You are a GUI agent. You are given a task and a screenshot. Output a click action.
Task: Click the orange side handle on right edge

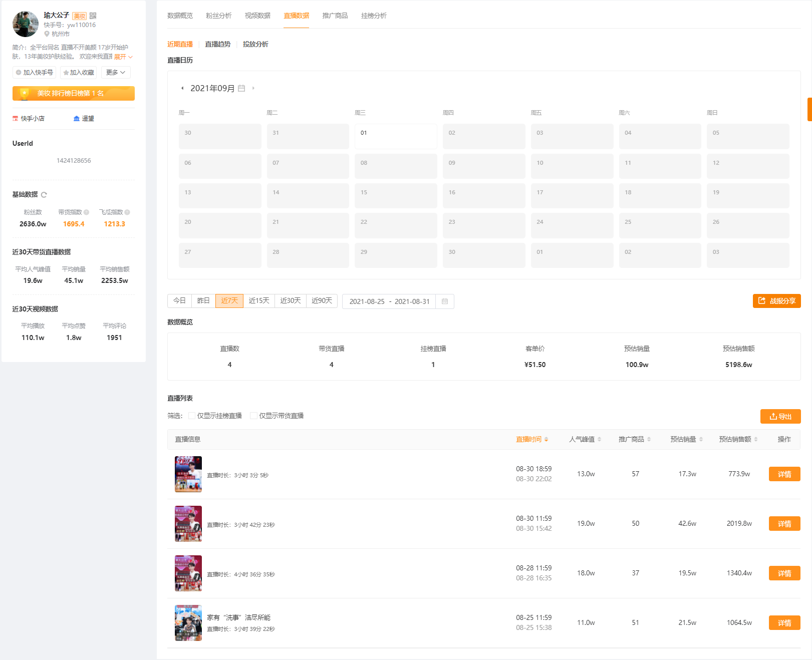point(809,110)
